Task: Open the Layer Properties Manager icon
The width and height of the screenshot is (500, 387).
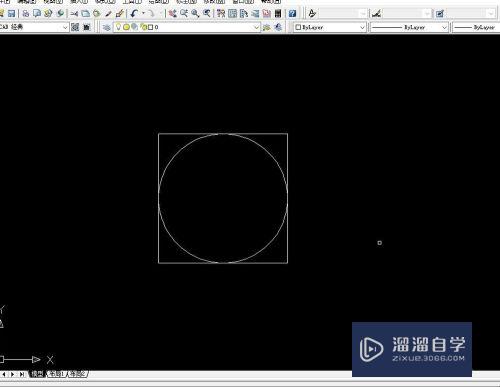Action: (x=107, y=27)
